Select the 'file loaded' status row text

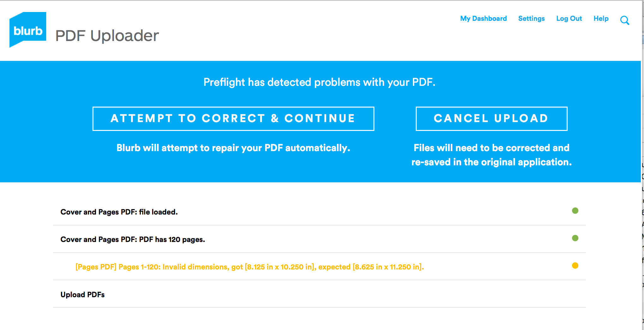[x=119, y=212]
